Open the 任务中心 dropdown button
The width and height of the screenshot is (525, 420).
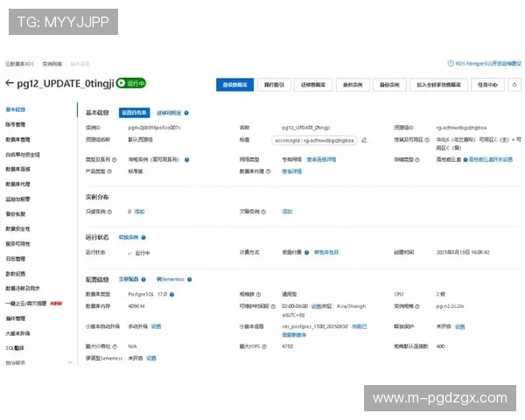coord(488,85)
